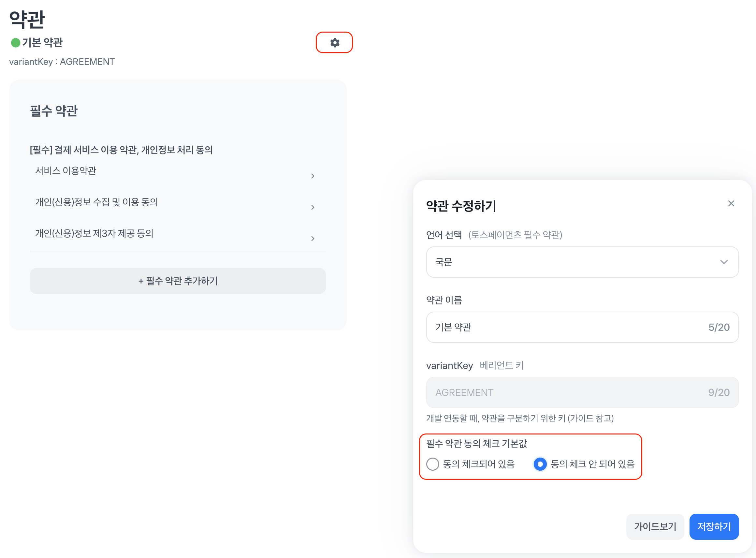Screen dimensions: 756x558
Task: Expand 개인(신용)정보 수집 및 이용 동의 chevron
Action: [x=313, y=207]
